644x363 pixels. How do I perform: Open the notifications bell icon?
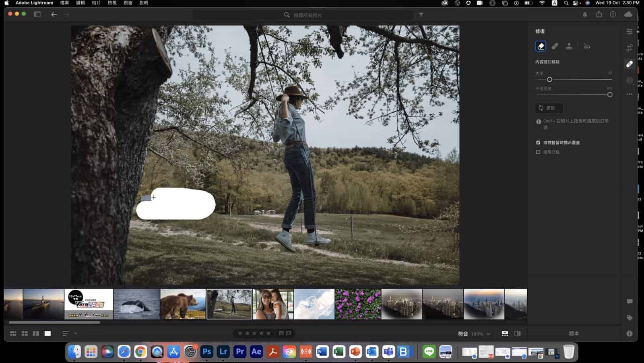pos(585,14)
